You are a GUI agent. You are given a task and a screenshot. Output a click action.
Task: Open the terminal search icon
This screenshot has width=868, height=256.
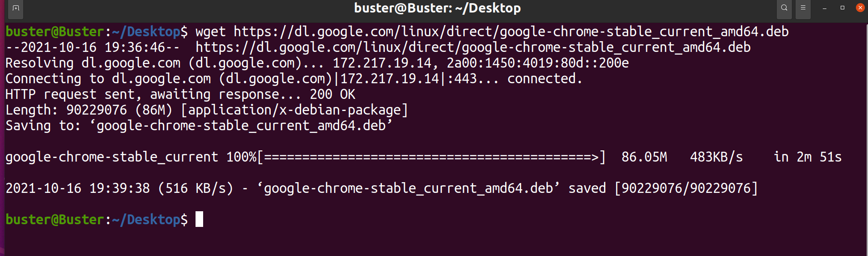pyautogui.click(x=784, y=8)
